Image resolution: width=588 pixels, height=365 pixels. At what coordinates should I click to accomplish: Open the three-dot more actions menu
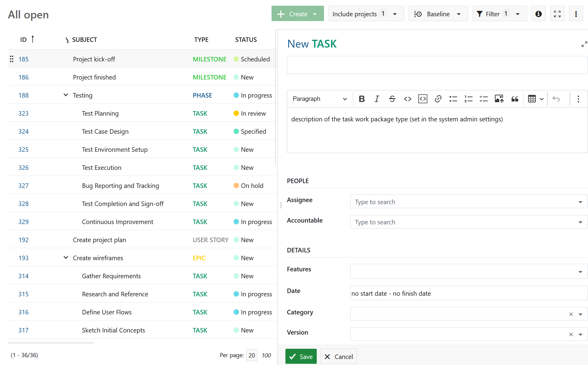tap(576, 14)
